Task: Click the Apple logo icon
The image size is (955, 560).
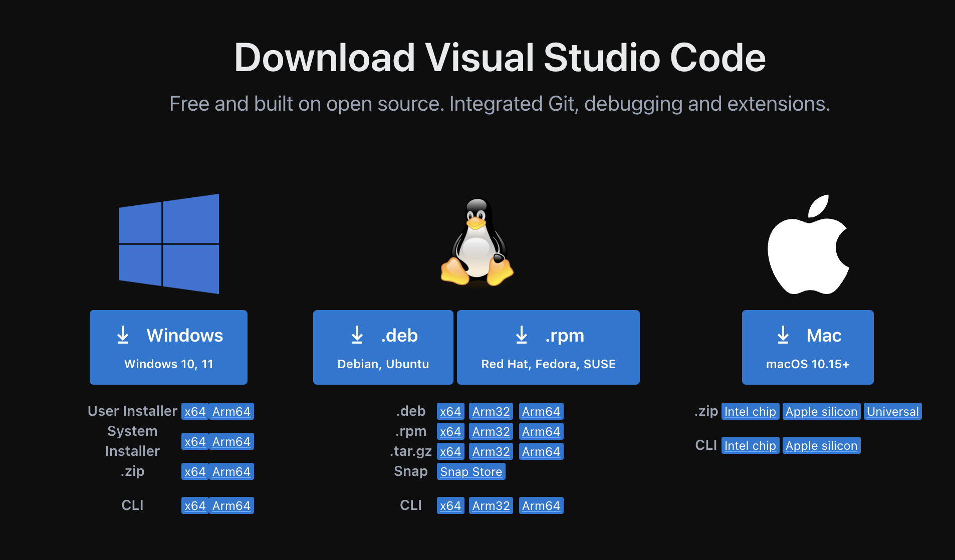Action: [808, 244]
